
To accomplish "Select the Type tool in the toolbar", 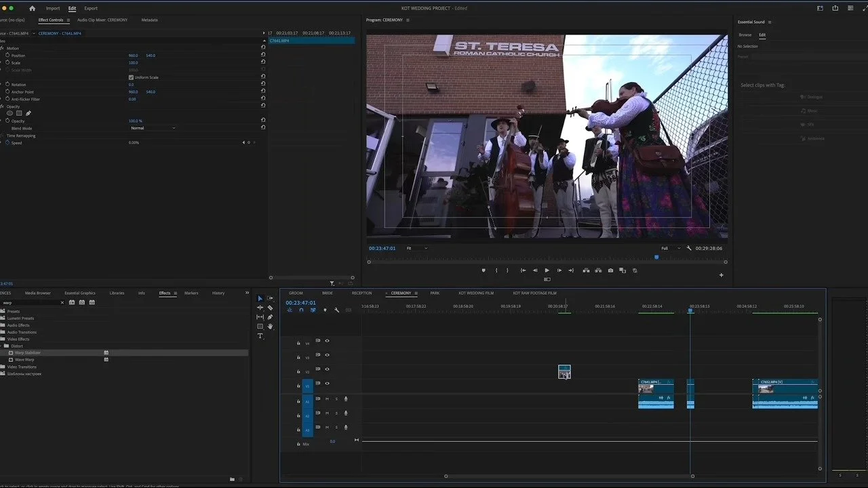I will click(x=260, y=336).
